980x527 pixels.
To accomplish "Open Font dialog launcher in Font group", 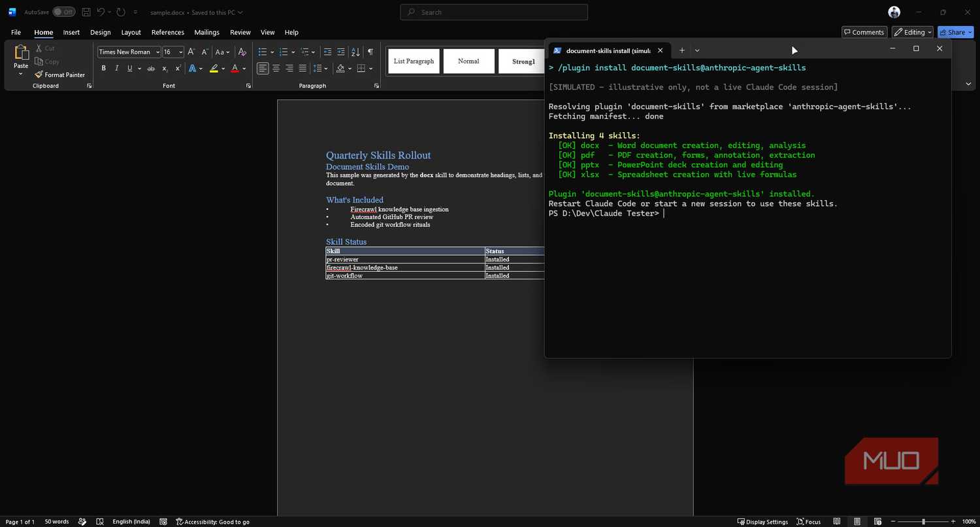I will point(248,86).
